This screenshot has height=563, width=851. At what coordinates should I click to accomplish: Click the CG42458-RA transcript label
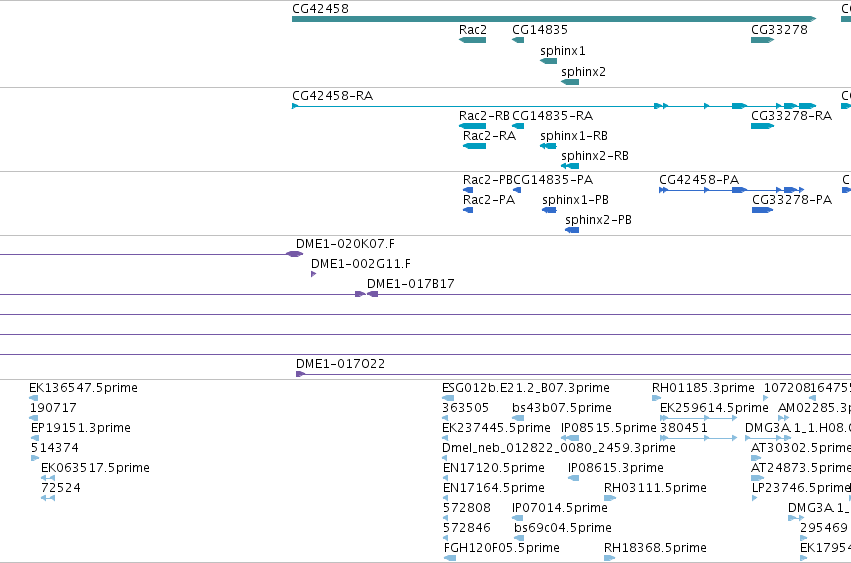(332, 96)
